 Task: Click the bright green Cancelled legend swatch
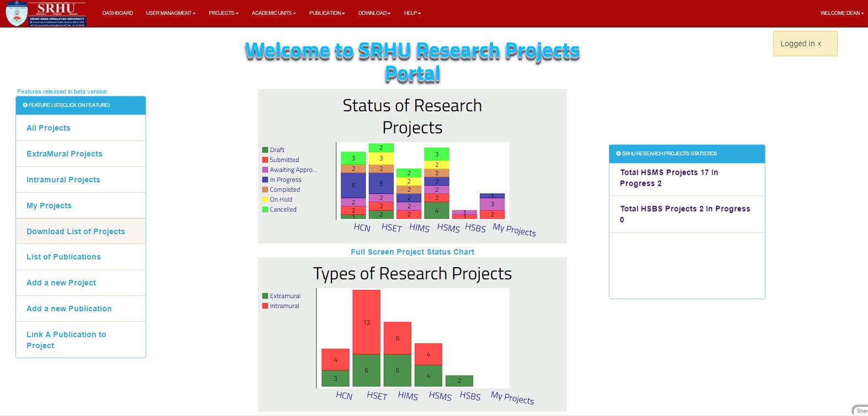tap(265, 209)
